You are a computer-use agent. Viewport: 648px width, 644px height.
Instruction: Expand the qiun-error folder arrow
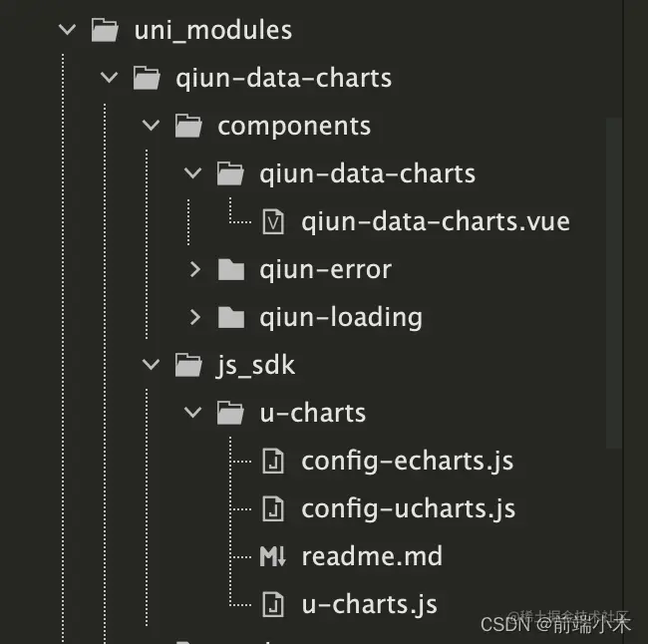pos(195,269)
